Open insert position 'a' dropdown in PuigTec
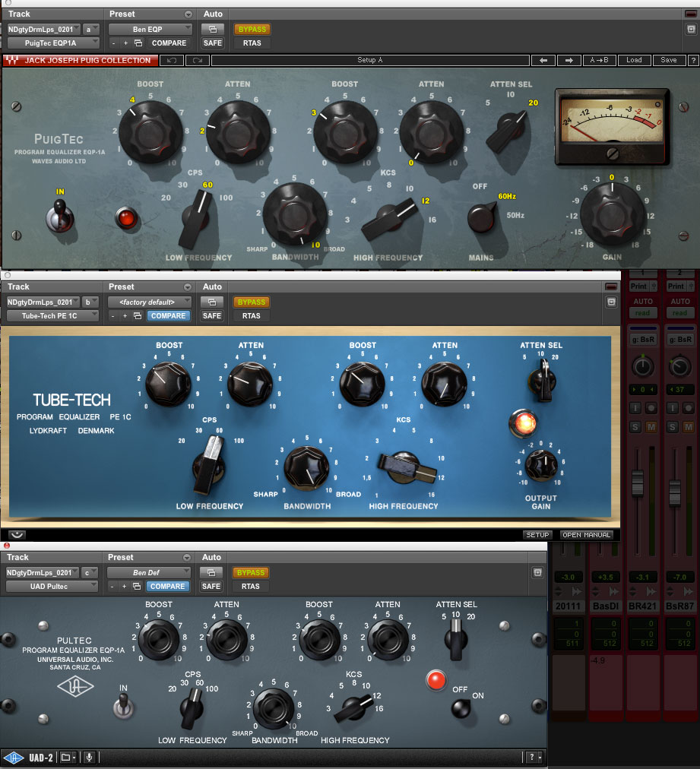 coord(91,30)
